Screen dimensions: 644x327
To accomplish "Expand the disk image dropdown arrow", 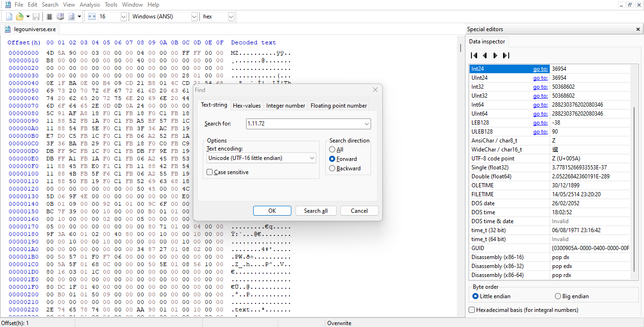I will tap(79, 17).
